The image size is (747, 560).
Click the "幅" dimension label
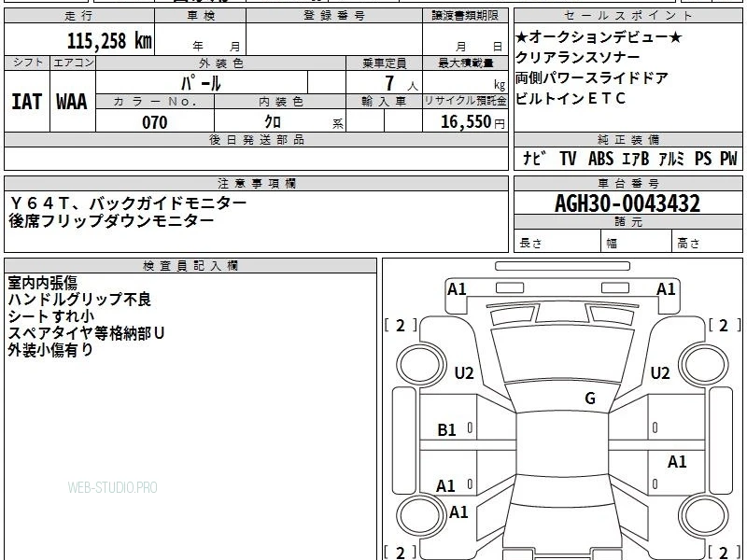click(x=612, y=244)
